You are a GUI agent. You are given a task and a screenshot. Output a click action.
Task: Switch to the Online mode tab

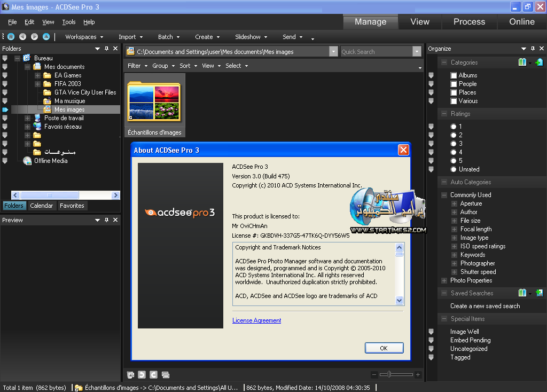[522, 21]
